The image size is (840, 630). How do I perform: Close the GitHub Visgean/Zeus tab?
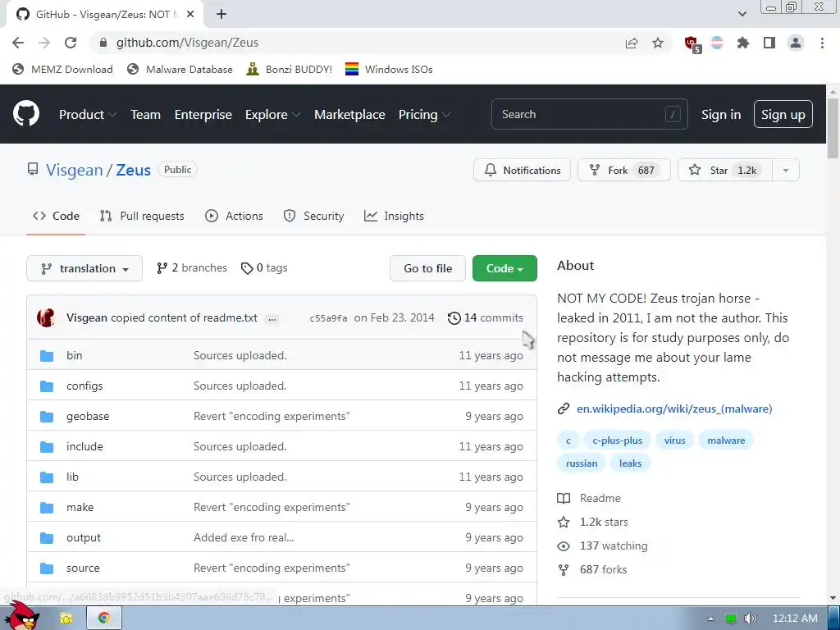pos(190,15)
